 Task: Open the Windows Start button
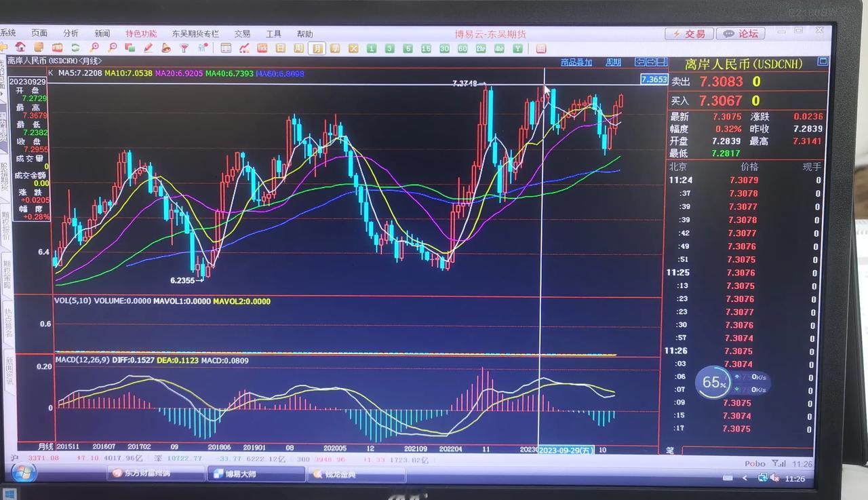point(24,472)
